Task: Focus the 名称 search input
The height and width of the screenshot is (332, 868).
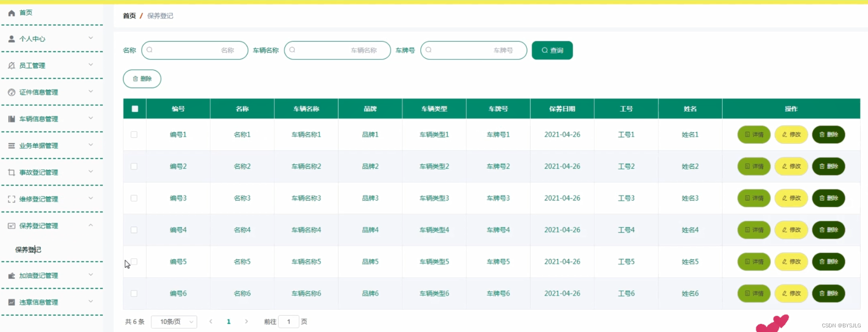Action: pos(195,50)
